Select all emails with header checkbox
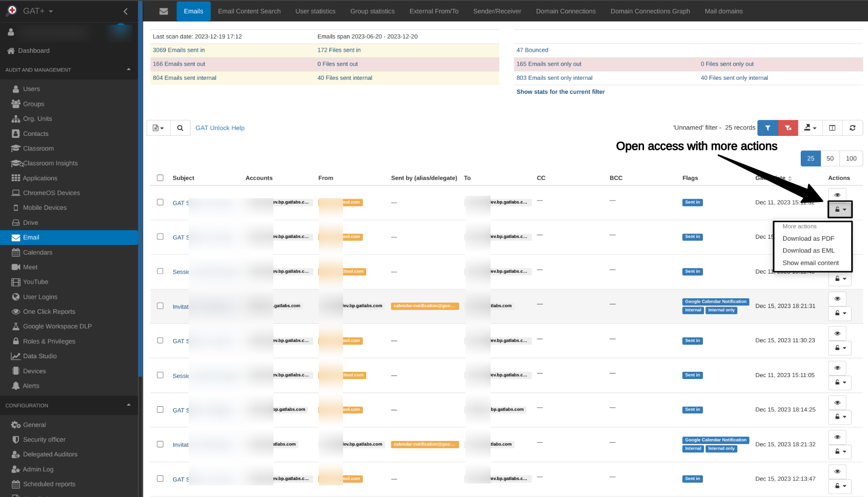 160,178
